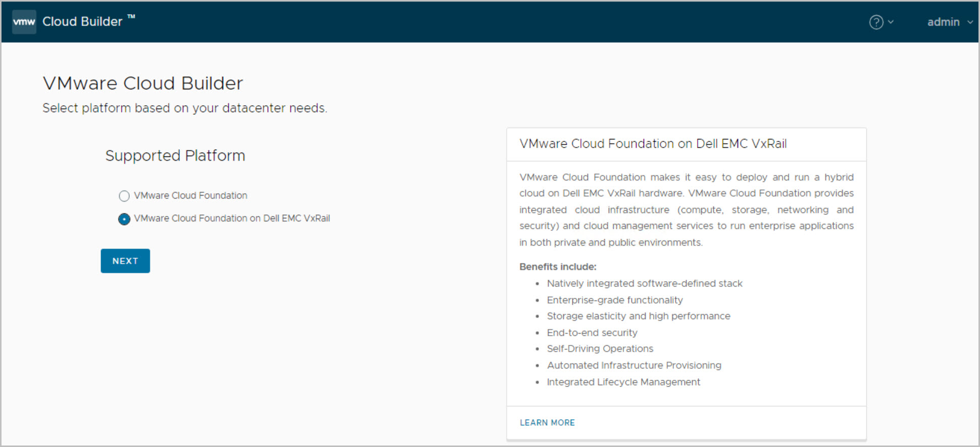The image size is (980, 447).
Task: Click the "Natively integrated software-defined stack" bullet
Action: pos(645,284)
